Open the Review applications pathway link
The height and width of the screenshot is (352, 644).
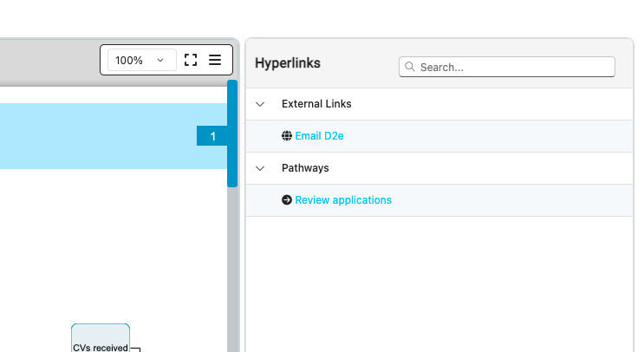343,200
